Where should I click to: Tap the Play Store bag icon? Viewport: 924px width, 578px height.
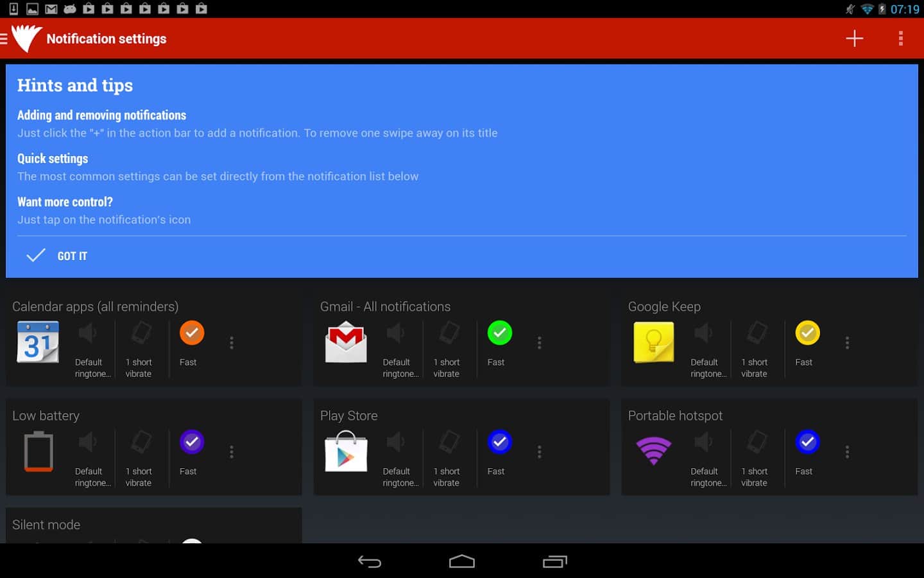[x=346, y=451]
